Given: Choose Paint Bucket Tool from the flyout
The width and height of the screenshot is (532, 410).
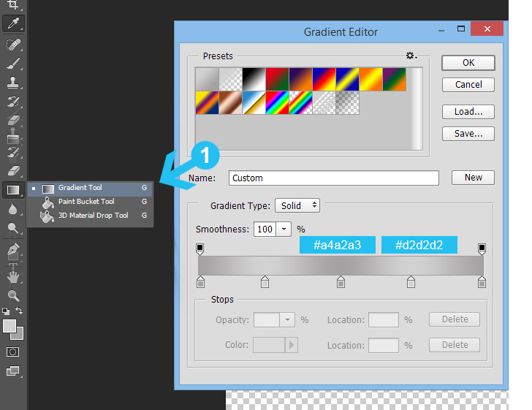Looking at the screenshot, I should click(86, 202).
